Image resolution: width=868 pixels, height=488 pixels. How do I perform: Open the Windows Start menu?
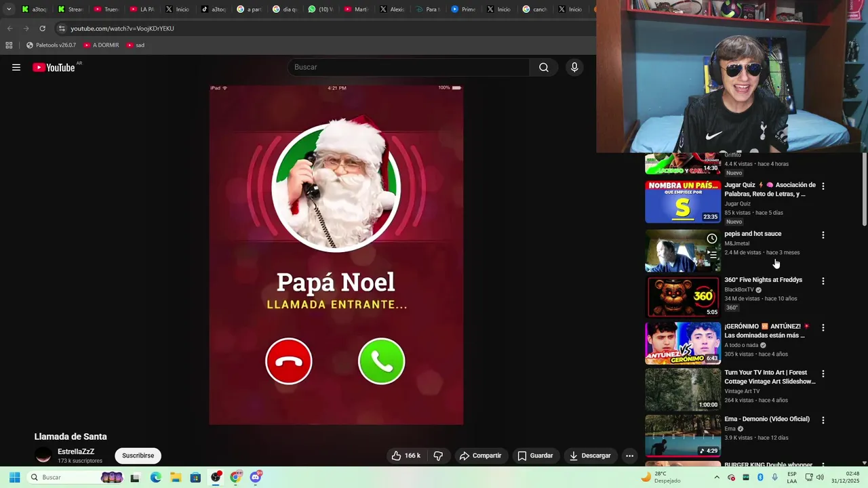click(14, 477)
